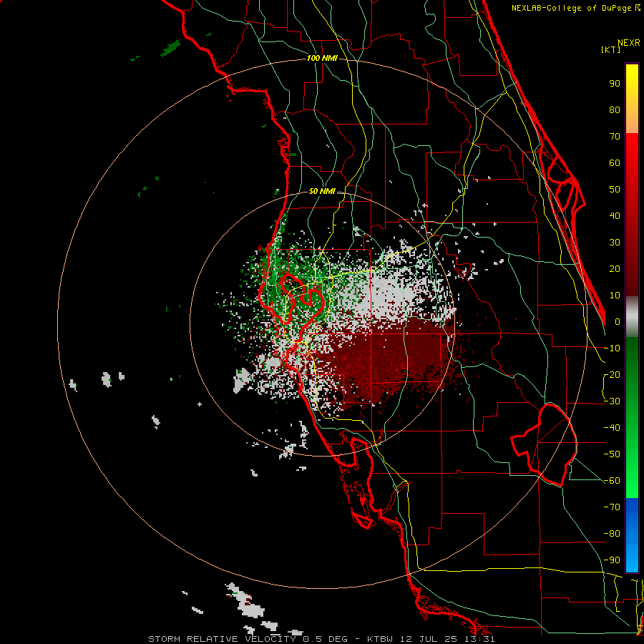Viewport: 644px width, 644px height.
Task: Click the 50 NMI range ring label
Action: [322, 191]
